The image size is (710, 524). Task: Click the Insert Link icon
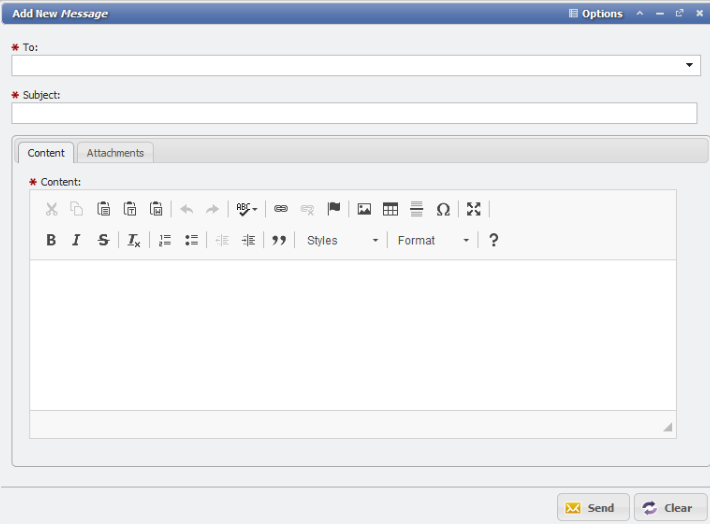pyautogui.click(x=281, y=209)
